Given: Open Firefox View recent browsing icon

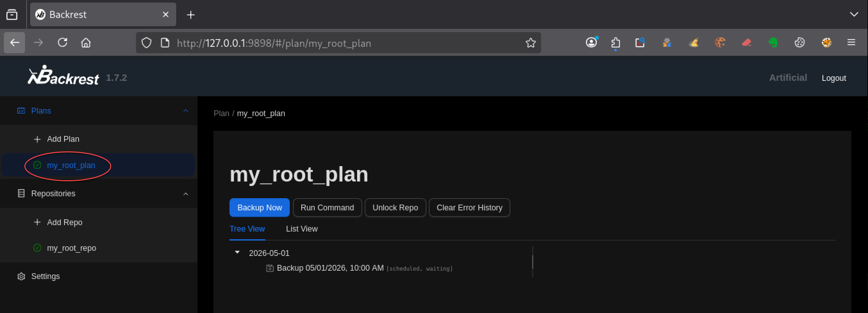Looking at the screenshot, I should (x=12, y=14).
